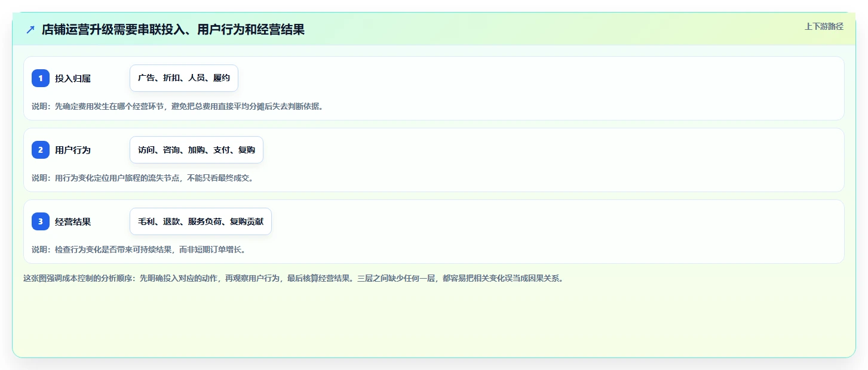Select the number 1 step badge
Screen dimensions: 868x370
click(41, 78)
